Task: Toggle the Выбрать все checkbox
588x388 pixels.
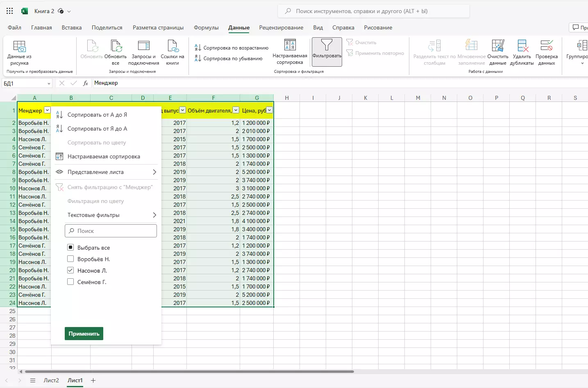Action: click(70, 248)
